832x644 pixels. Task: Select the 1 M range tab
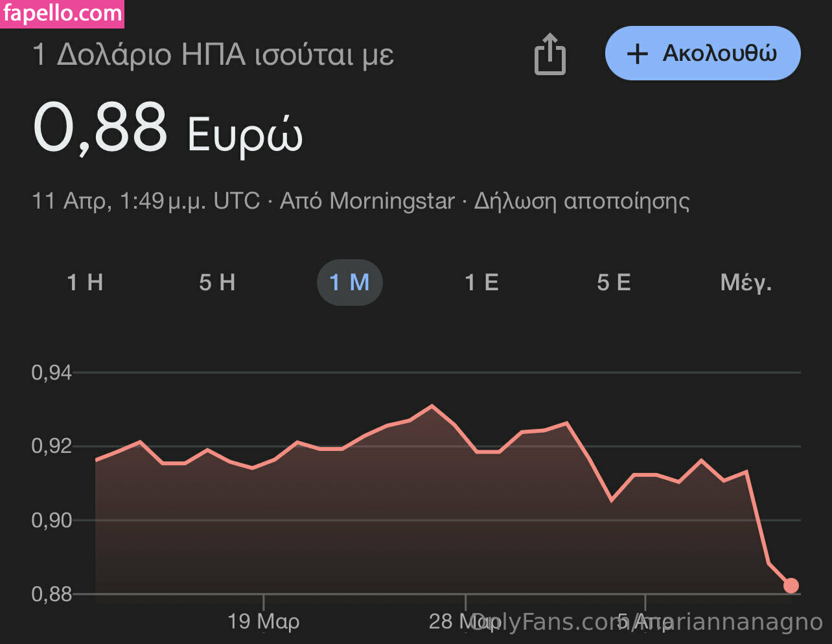[349, 282]
